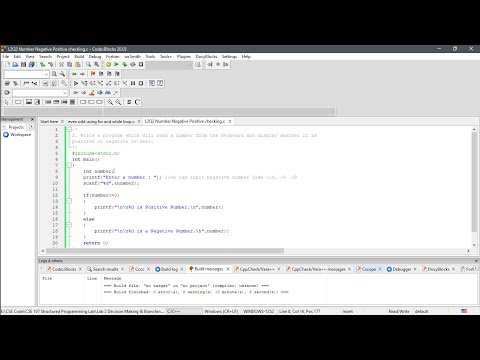
Task: Click the debugger Various info icon
Action: [160, 83]
